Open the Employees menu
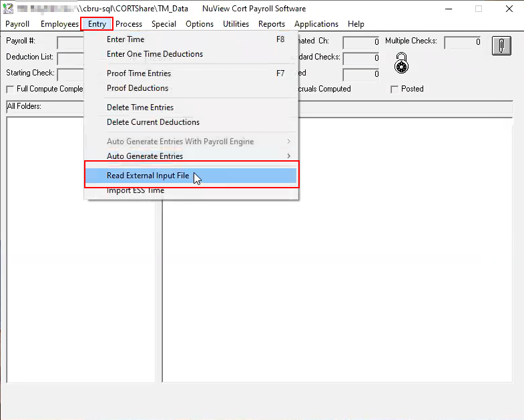Viewport: 524px width, 420px height. tap(59, 24)
